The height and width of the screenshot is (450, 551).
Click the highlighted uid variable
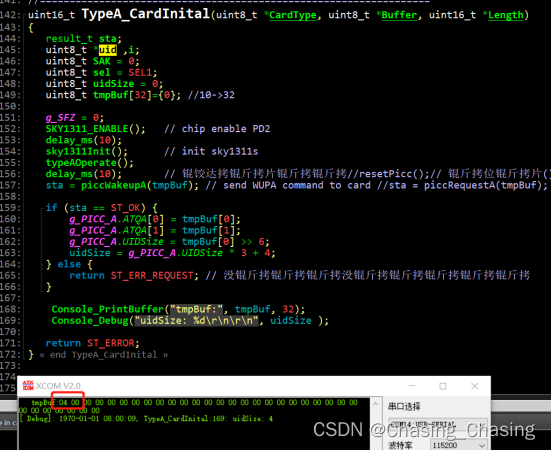108,50
